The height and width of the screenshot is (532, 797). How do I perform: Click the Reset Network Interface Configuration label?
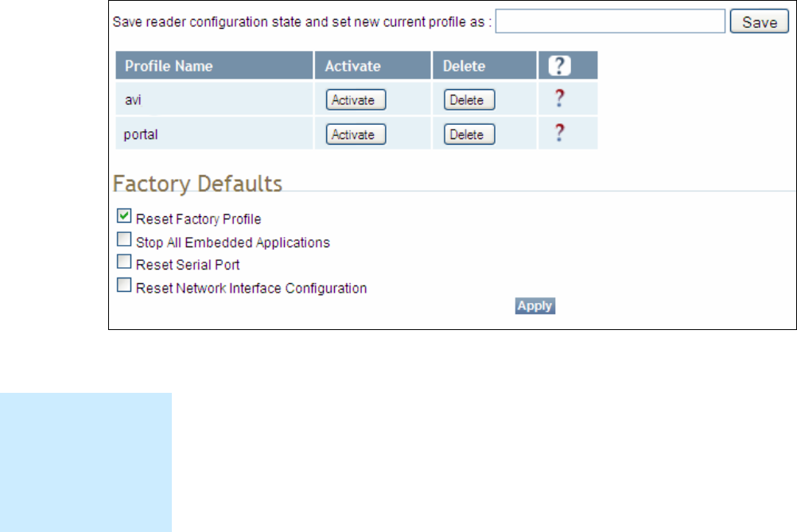click(x=251, y=288)
